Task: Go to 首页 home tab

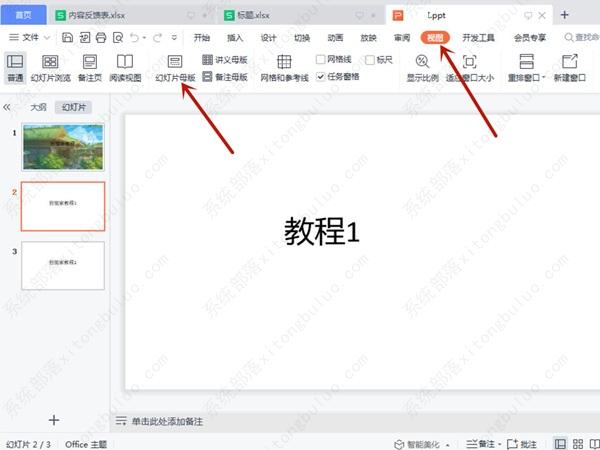Action: click(23, 15)
